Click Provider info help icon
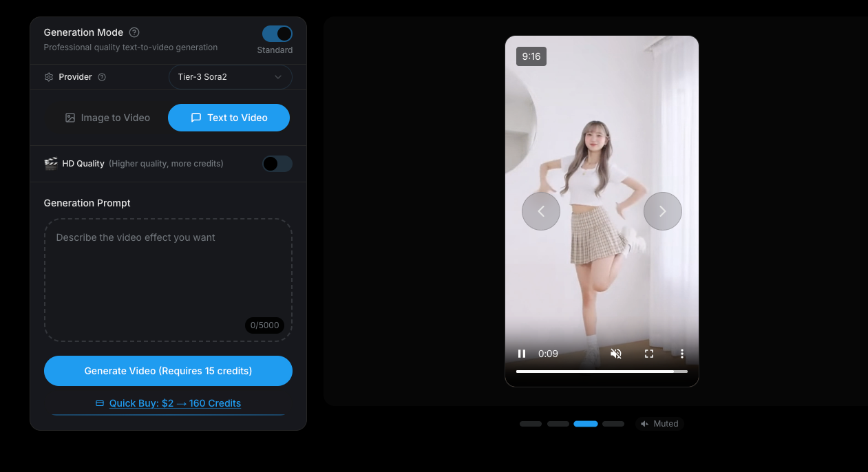Image resolution: width=868 pixels, height=472 pixels. click(x=102, y=77)
